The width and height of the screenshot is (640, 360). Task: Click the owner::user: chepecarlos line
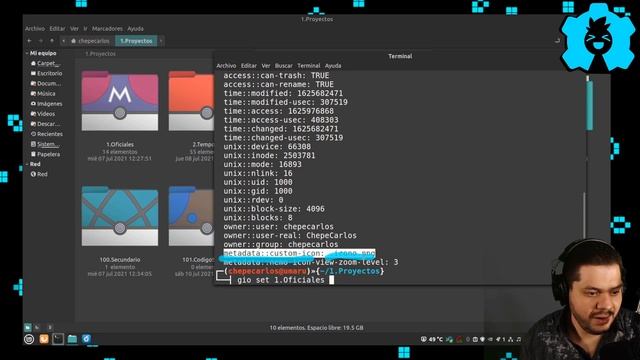(279, 227)
